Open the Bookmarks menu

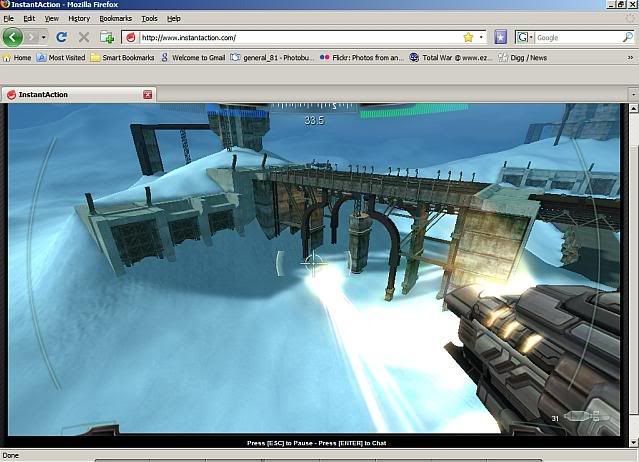(x=115, y=18)
